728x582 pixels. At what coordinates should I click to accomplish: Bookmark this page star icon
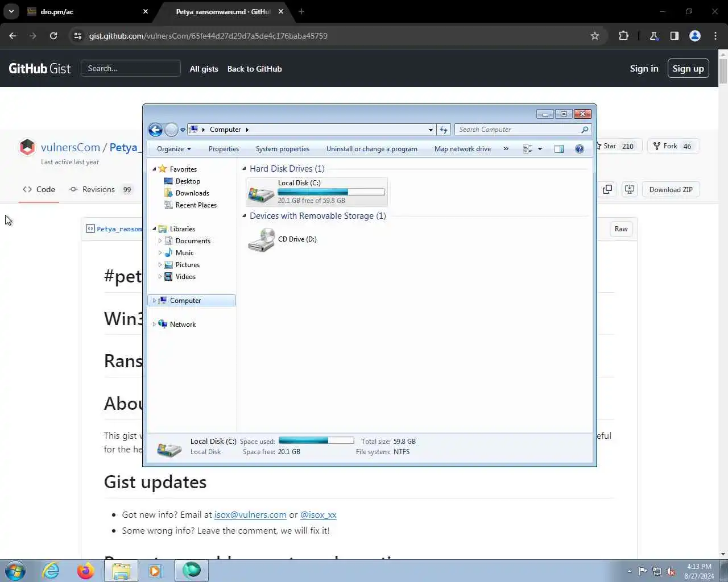tap(595, 36)
